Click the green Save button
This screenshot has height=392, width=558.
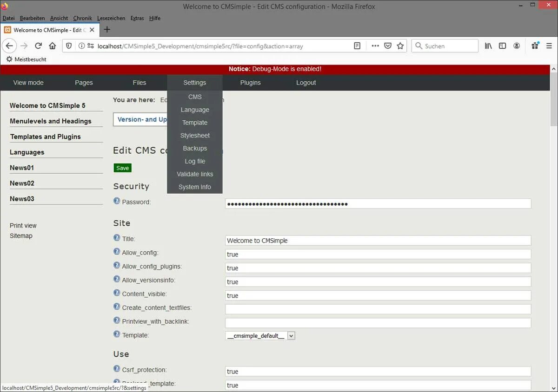click(x=123, y=168)
